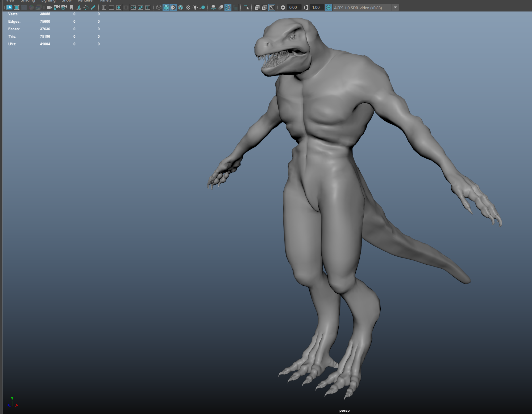Toggle Multisample Anti-aliasing icon
This screenshot has height=414, width=532.
tap(228, 7)
